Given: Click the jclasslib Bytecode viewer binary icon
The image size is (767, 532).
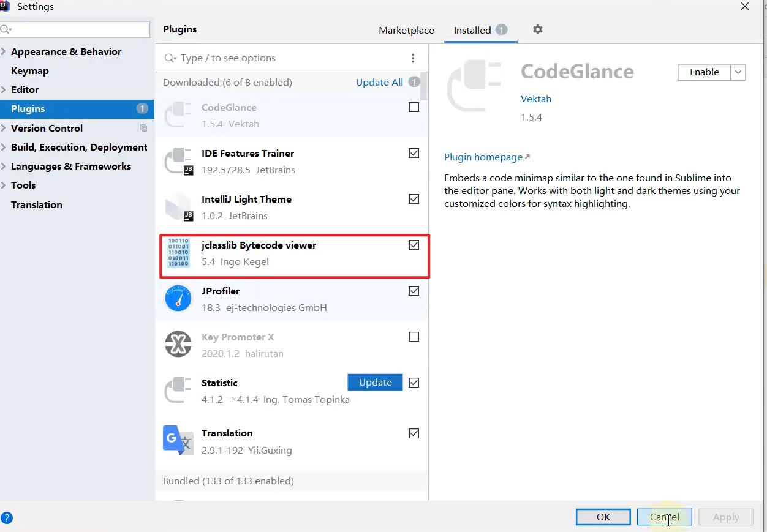Looking at the screenshot, I should pos(178,252).
